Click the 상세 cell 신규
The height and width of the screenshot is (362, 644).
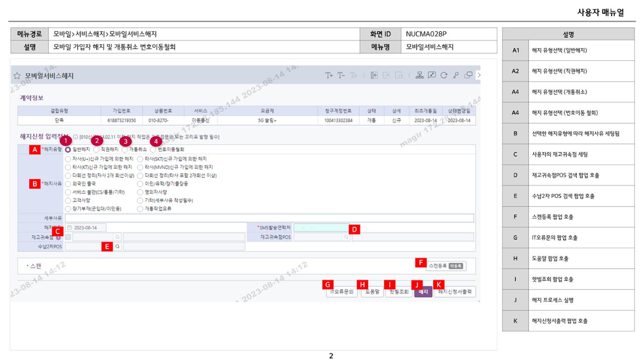[x=397, y=120]
